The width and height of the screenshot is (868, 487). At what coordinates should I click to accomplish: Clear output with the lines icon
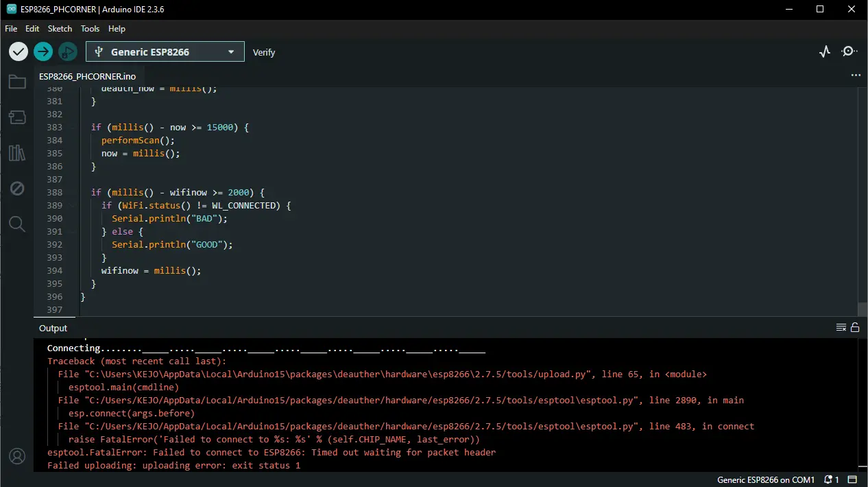[841, 328]
